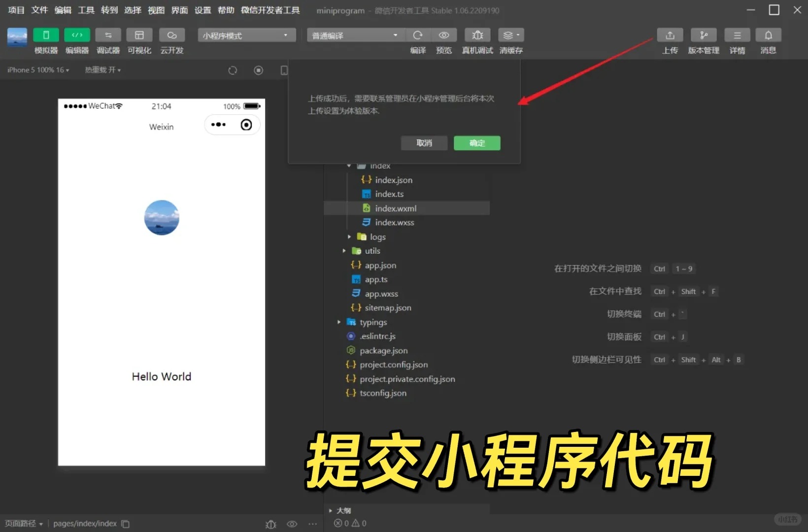
Task: Click the 取消 cancel button
Action: click(x=424, y=143)
